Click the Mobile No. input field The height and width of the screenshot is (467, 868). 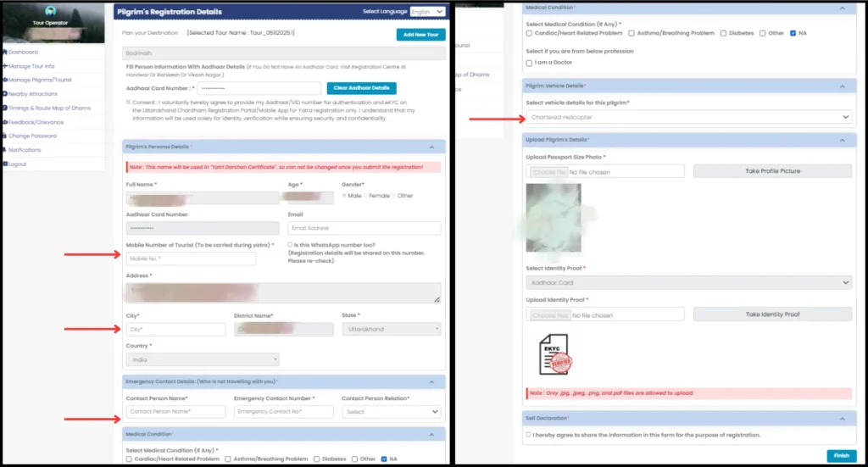click(x=190, y=259)
